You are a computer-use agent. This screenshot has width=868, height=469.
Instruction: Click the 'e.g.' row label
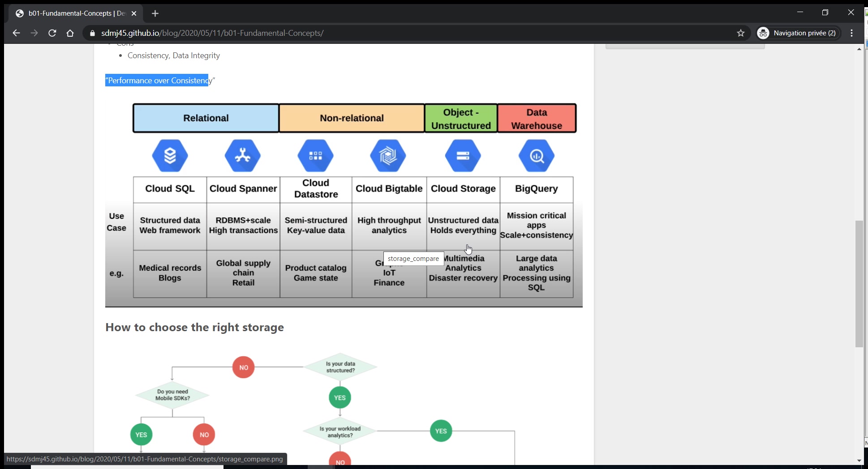coord(116,273)
